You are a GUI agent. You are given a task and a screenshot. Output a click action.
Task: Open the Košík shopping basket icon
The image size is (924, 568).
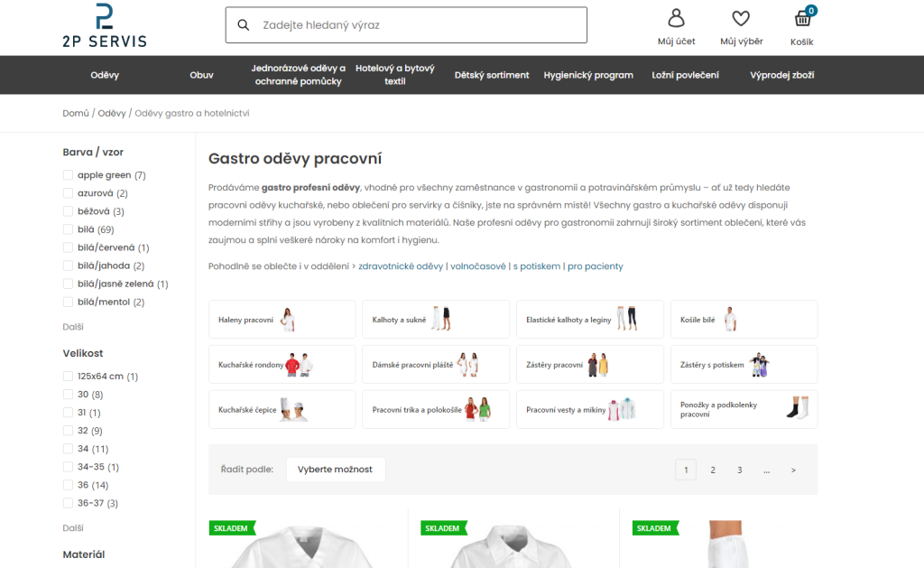pyautogui.click(x=802, y=18)
